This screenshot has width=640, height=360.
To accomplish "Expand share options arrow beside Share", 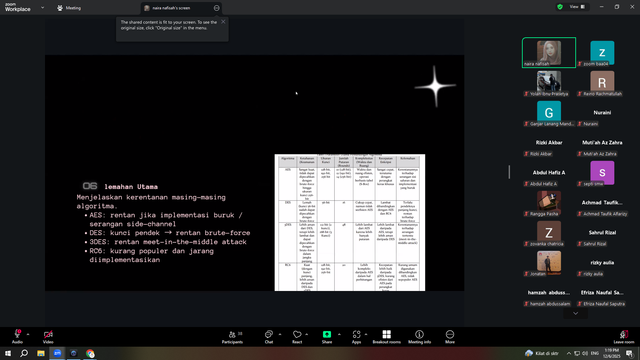I will pyautogui.click(x=339, y=334).
